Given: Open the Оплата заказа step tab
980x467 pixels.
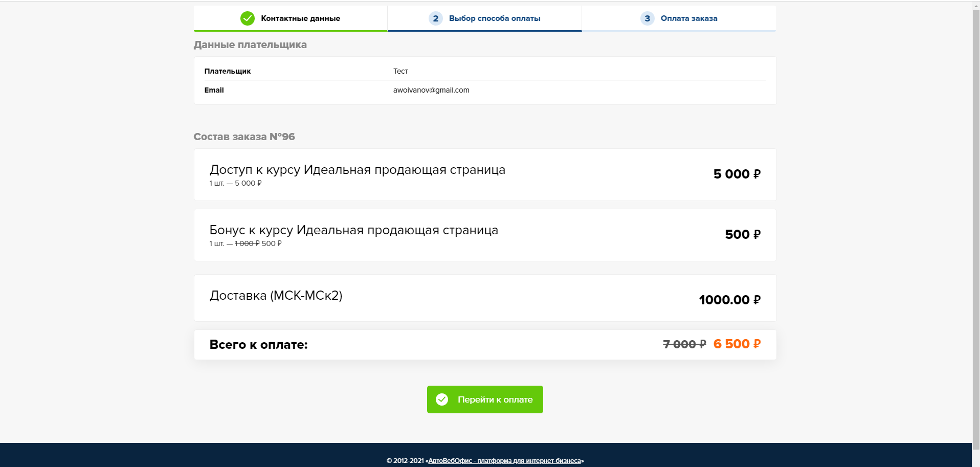Looking at the screenshot, I should click(x=688, y=18).
